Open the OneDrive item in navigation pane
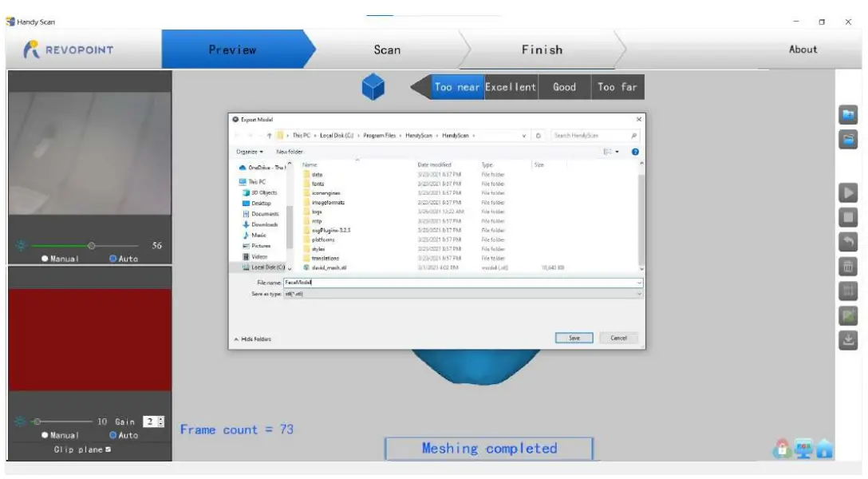This screenshot has width=868, height=479. 262,167
